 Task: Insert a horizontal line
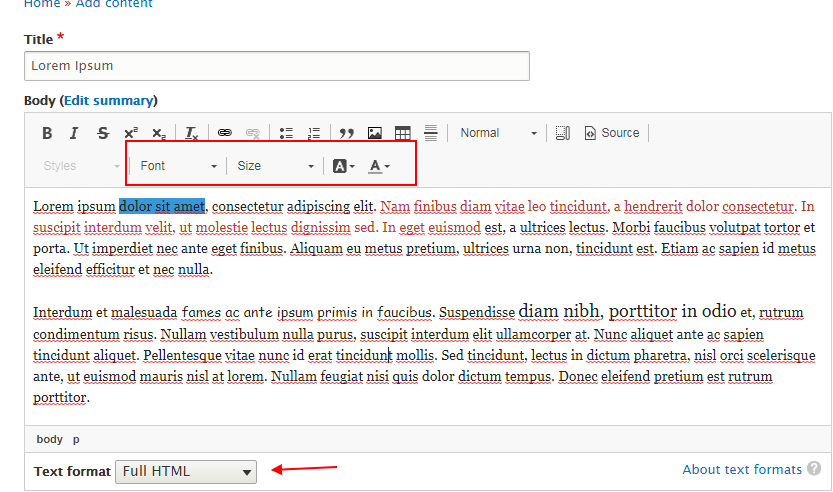click(x=431, y=133)
